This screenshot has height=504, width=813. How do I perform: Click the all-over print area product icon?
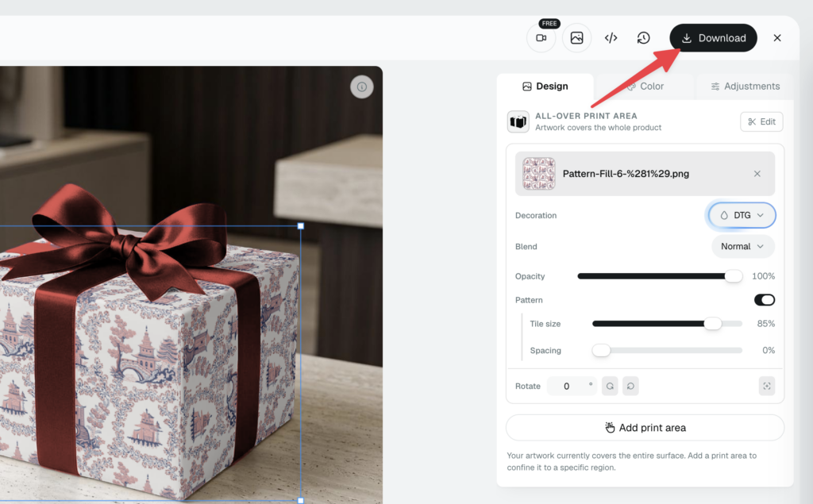pos(518,122)
